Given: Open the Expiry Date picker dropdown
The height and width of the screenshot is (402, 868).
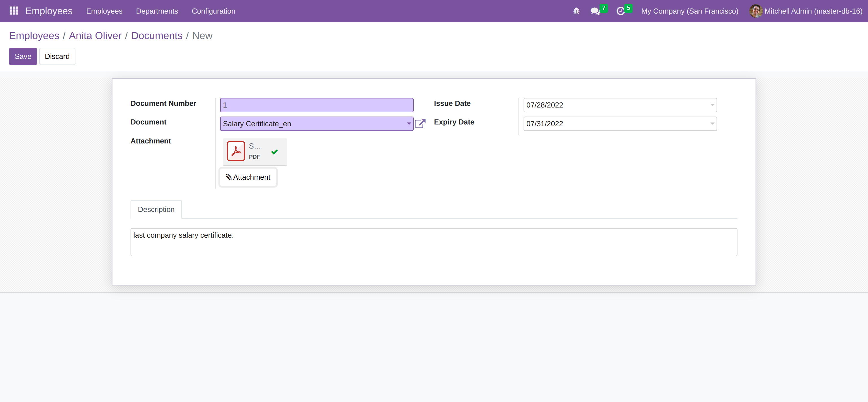Looking at the screenshot, I should [712, 124].
